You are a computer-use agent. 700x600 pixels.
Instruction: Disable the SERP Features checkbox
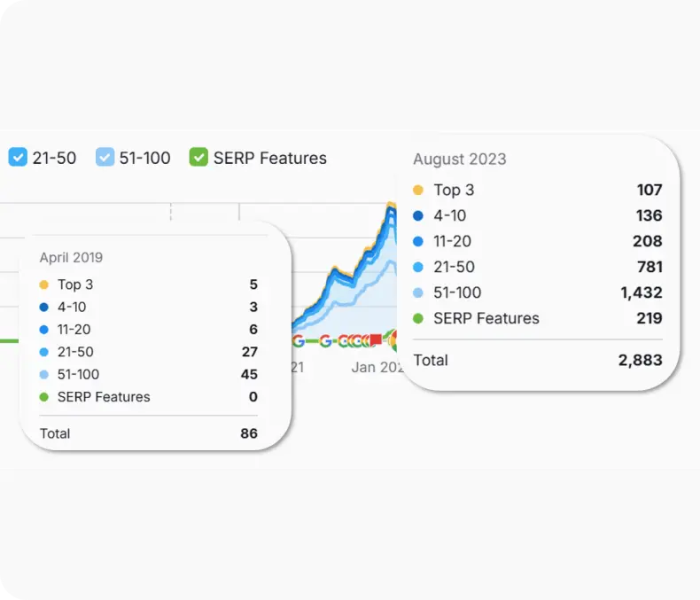[198, 158]
